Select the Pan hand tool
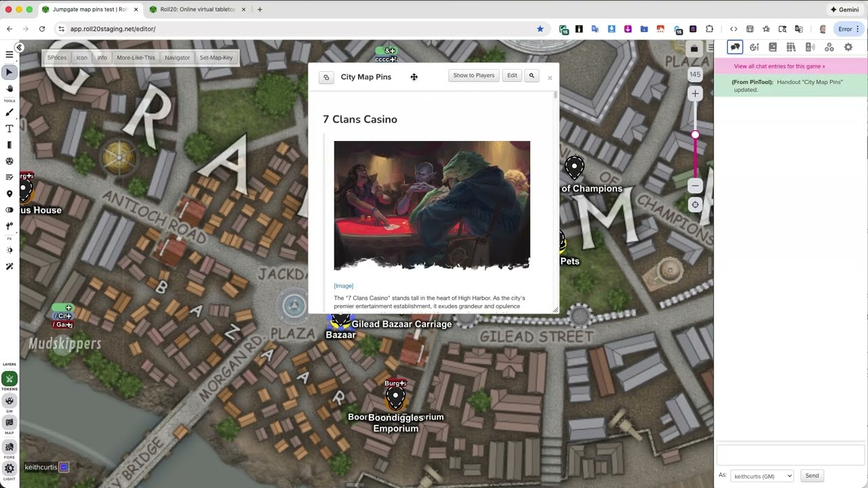Viewport: 868px width, 488px height. pos(9,88)
